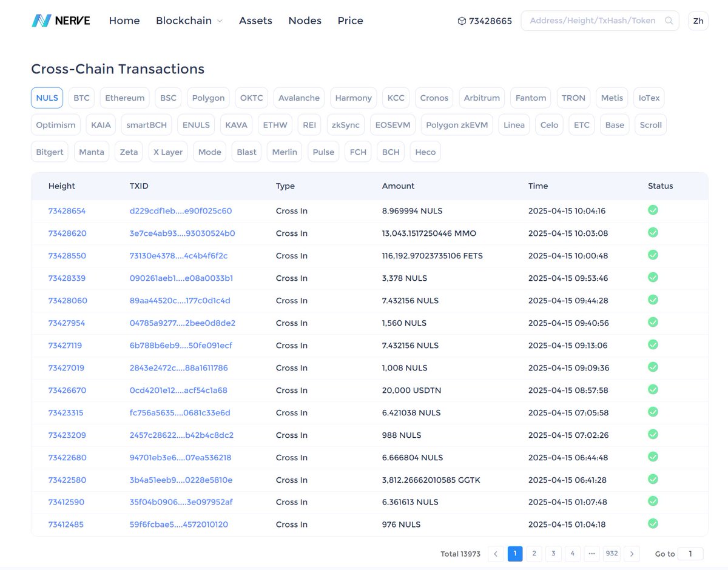Click status checkmark for 1,560 NULS row
Viewport: 728px width, 570px height.
click(x=653, y=323)
